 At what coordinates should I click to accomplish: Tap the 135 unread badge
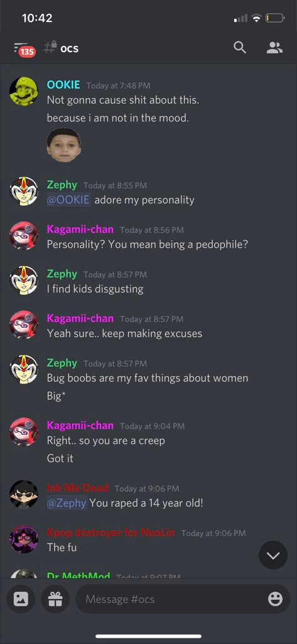pyautogui.click(x=27, y=52)
